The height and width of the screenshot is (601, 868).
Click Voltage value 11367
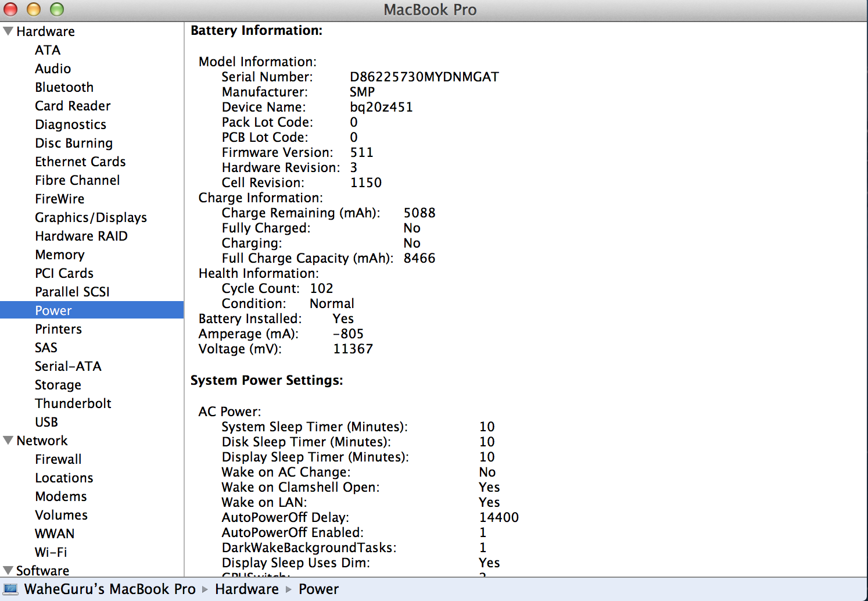(x=353, y=349)
